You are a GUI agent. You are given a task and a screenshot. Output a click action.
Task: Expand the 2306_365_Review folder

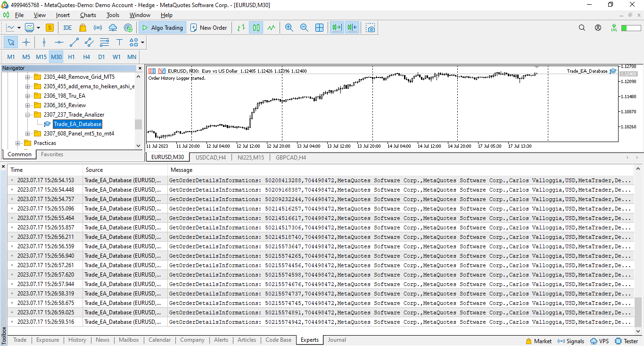(28, 105)
